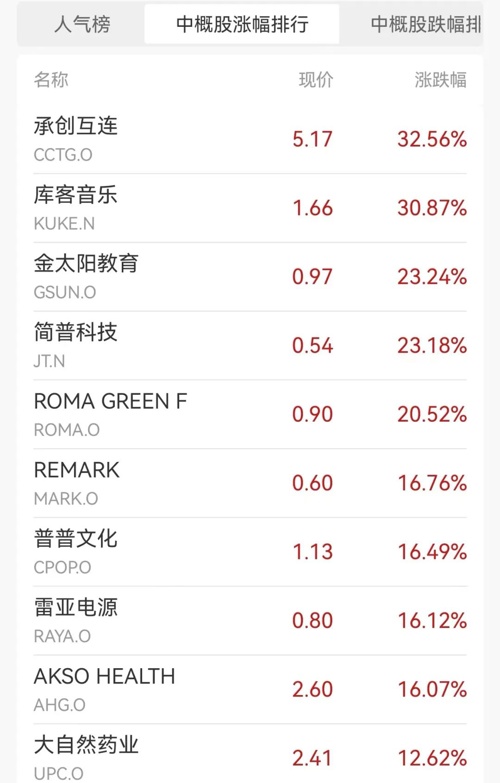Screen dimensions: 500x783
Task: Sort list by 现价 column header
Action: 316,80
